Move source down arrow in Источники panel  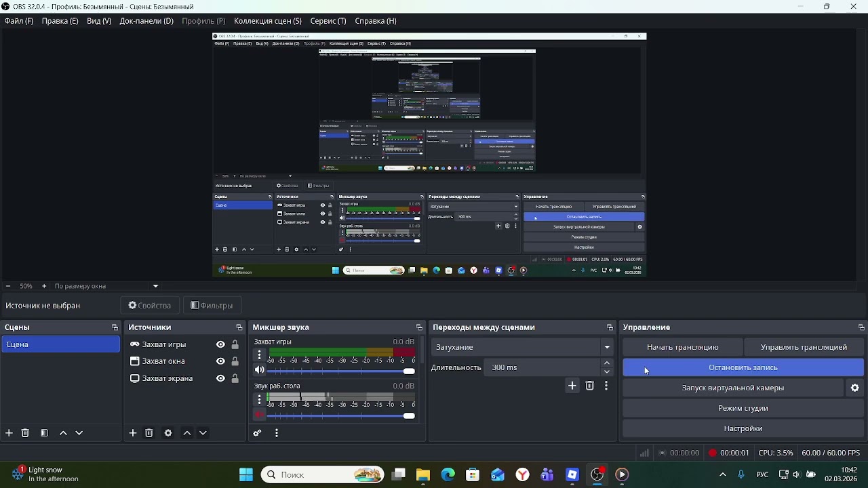coord(203,433)
